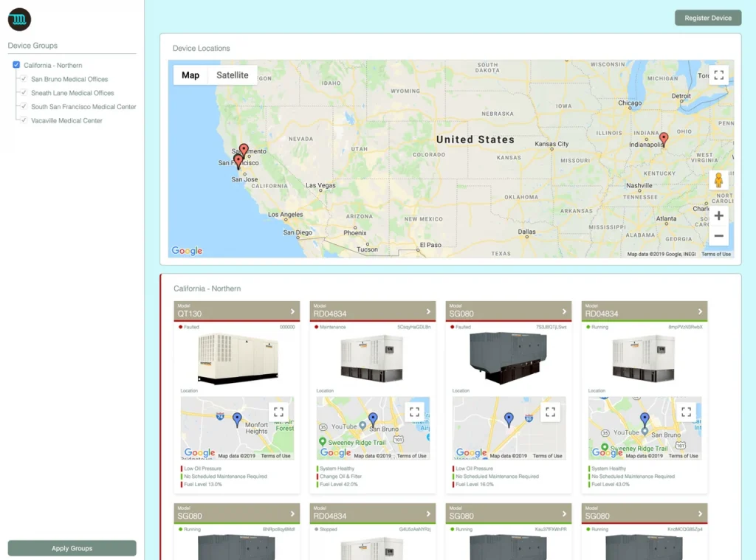Click the blue pin on the SG080 mini map
756x560 pixels.
pyautogui.click(x=509, y=419)
